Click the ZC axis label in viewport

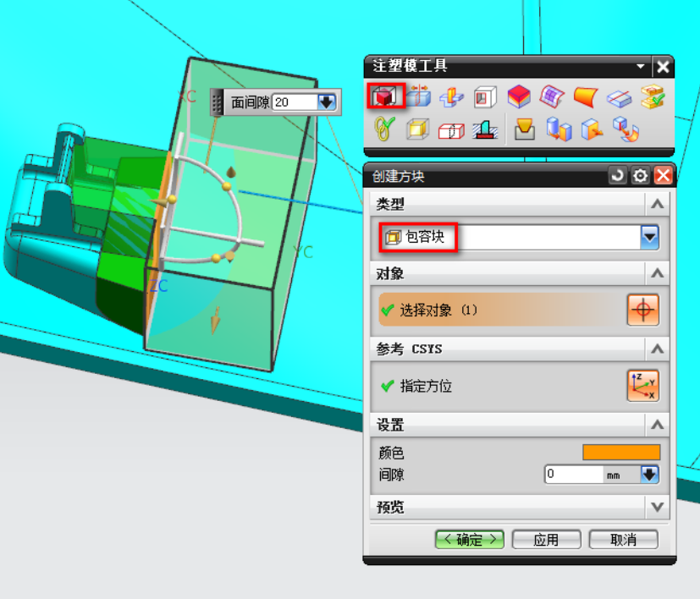point(158,286)
